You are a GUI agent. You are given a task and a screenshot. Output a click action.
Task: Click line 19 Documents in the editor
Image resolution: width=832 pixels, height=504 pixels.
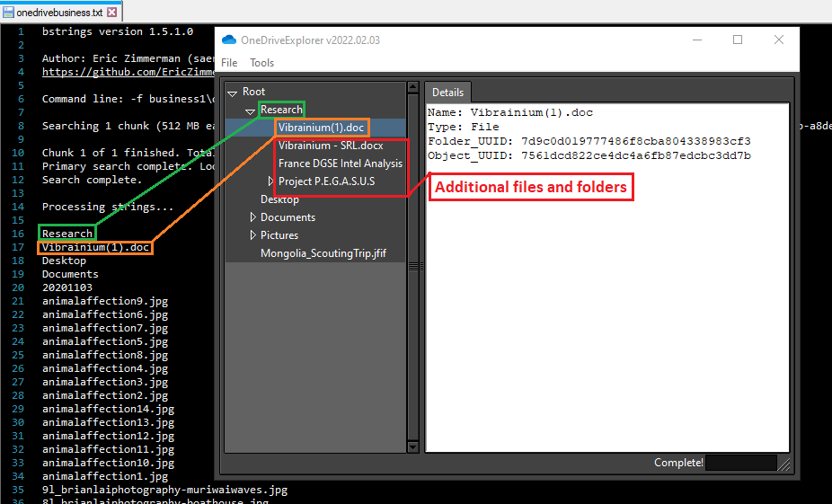tap(70, 274)
